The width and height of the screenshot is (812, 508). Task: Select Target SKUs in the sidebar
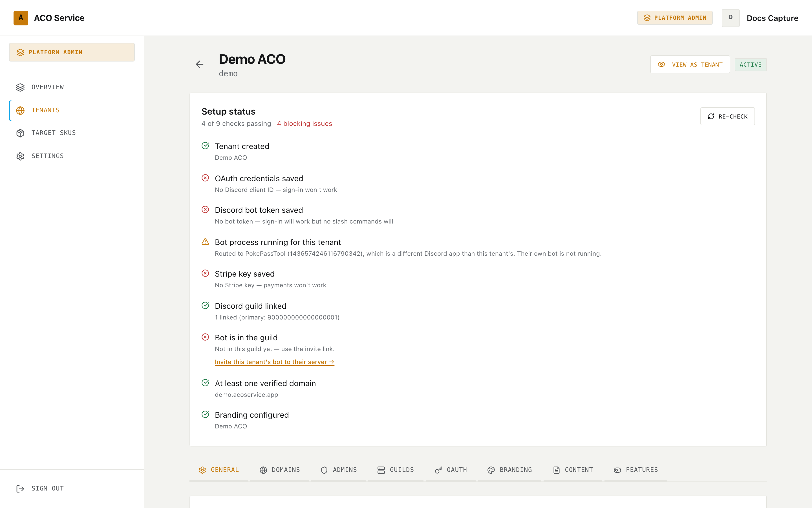[72, 133]
